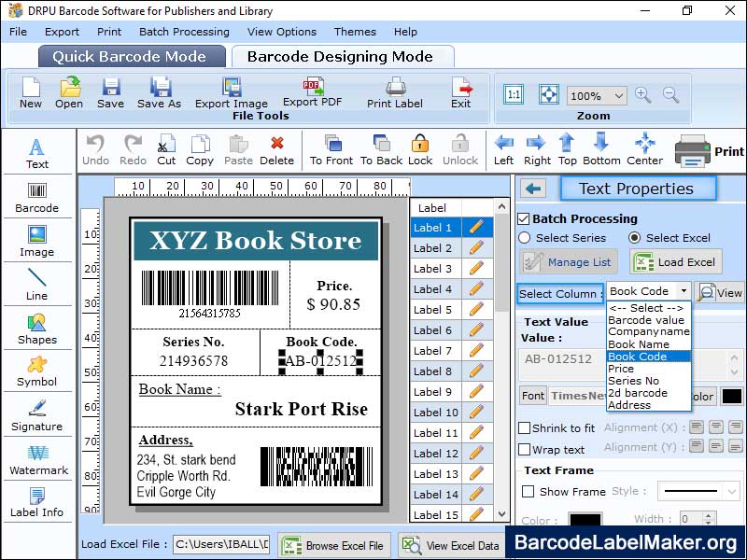Uncheck the Batch Processing checkbox
This screenshot has height=560, width=747.
coord(524,218)
